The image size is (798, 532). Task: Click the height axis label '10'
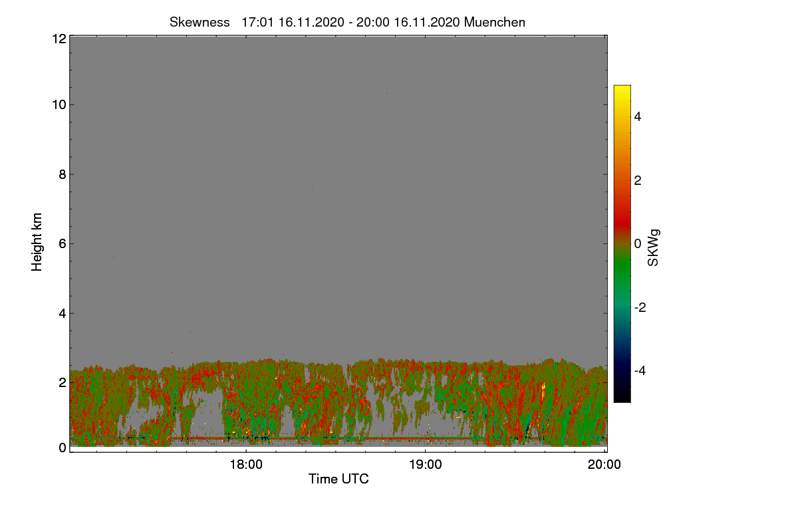click(x=59, y=104)
